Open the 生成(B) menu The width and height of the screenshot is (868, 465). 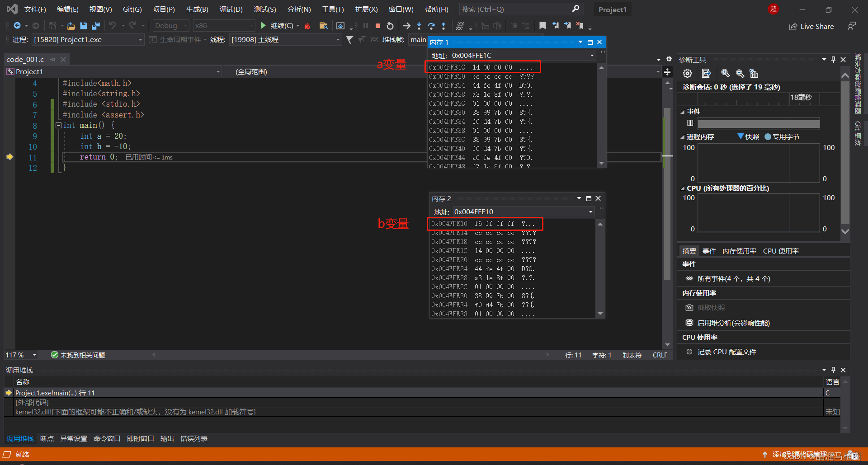click(197, 9)
